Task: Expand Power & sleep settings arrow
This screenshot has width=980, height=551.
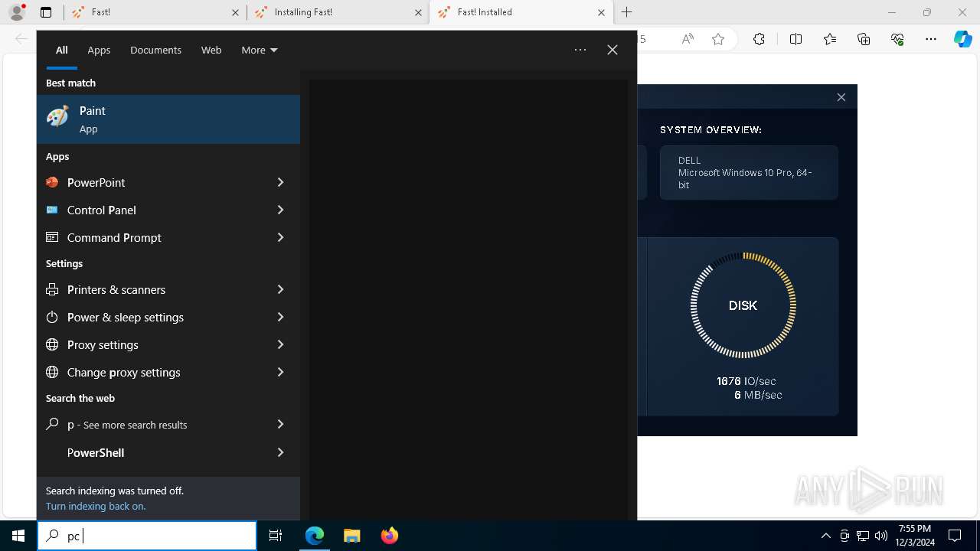Action: pos(280,317)
